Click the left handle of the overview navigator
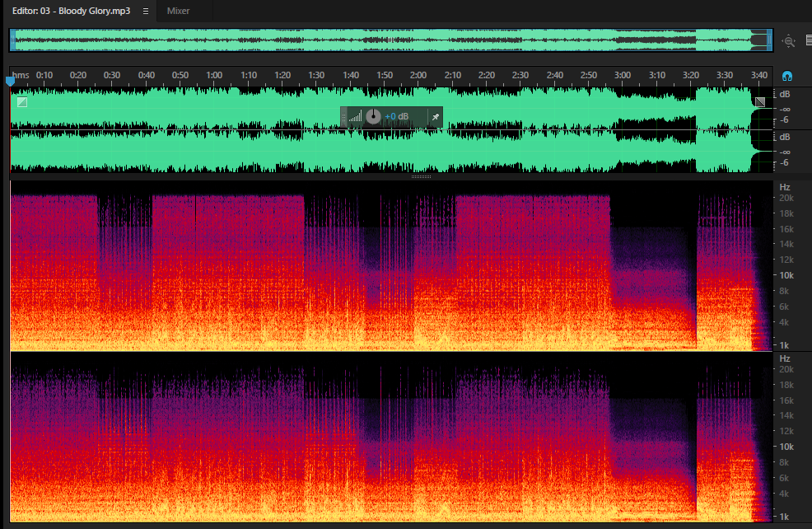The height and width of the screenshot is (529, 812). pyautogui.click(x=13, y=40)
